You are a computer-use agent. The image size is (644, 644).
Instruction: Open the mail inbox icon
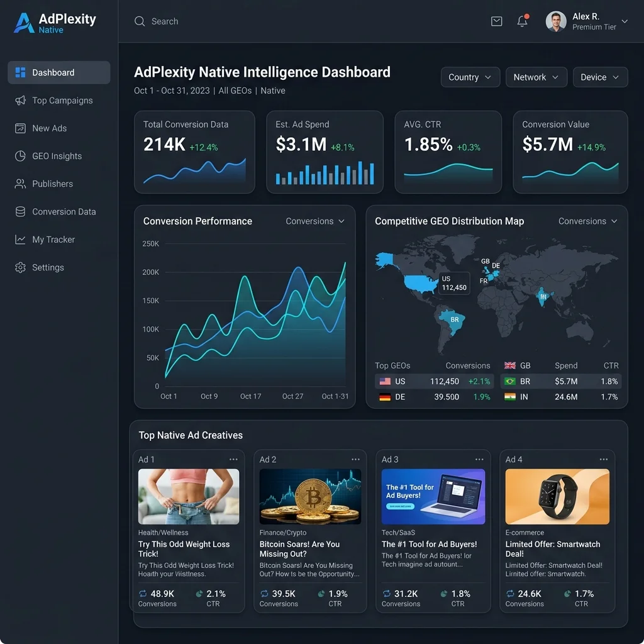tap(497, 21)
